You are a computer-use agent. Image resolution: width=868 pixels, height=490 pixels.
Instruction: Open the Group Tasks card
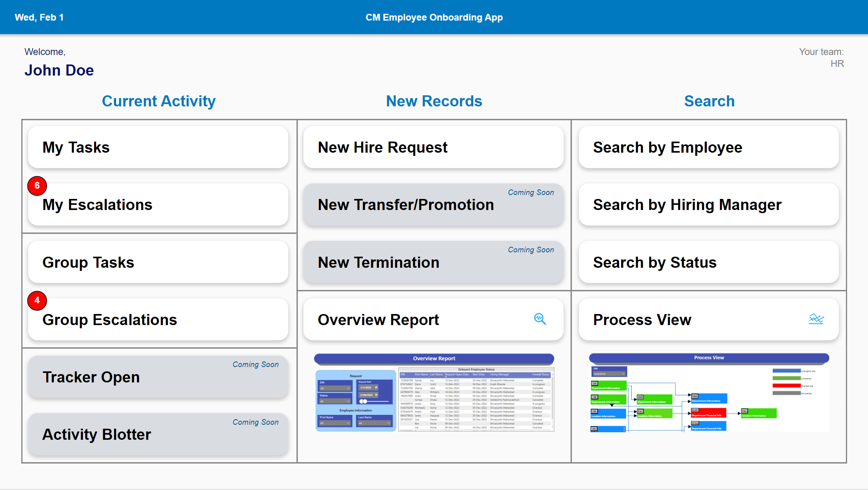click(x=158, y=262)
